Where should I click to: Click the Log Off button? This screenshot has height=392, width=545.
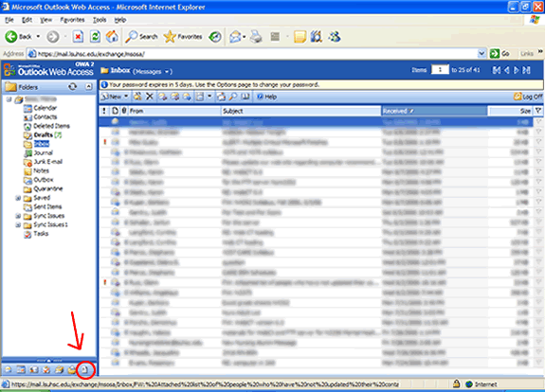(528, 97)
